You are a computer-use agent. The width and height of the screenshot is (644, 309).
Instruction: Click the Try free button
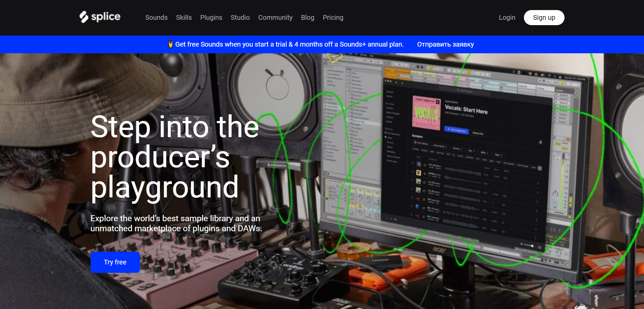[x=115, y=262]
